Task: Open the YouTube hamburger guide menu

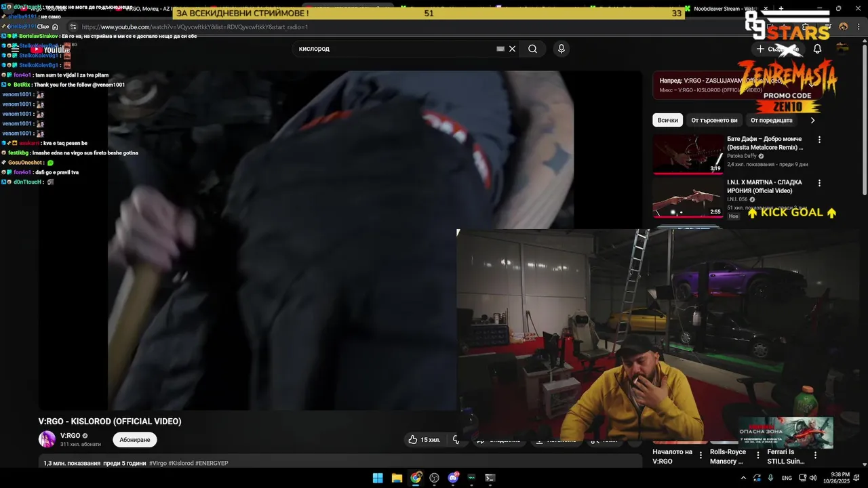Action: pos(15,49)
